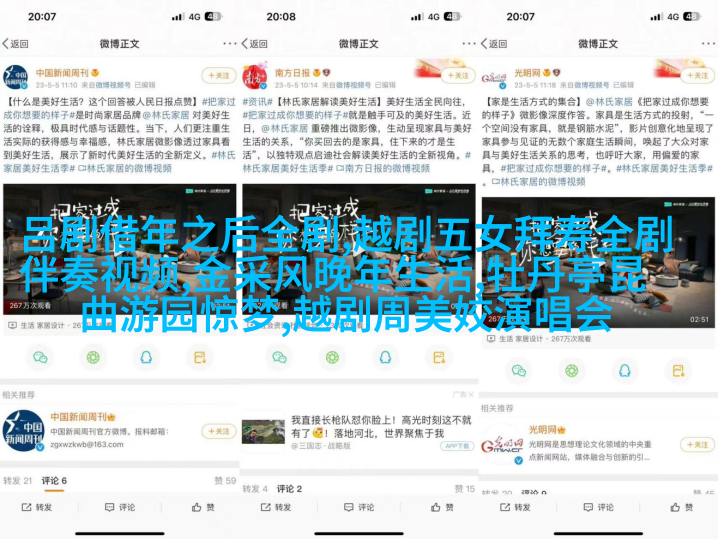Viewport: 719px width, 539px height.
Task: Tap APP下载 on the 三国志 ad
Action: pos(457,446)
